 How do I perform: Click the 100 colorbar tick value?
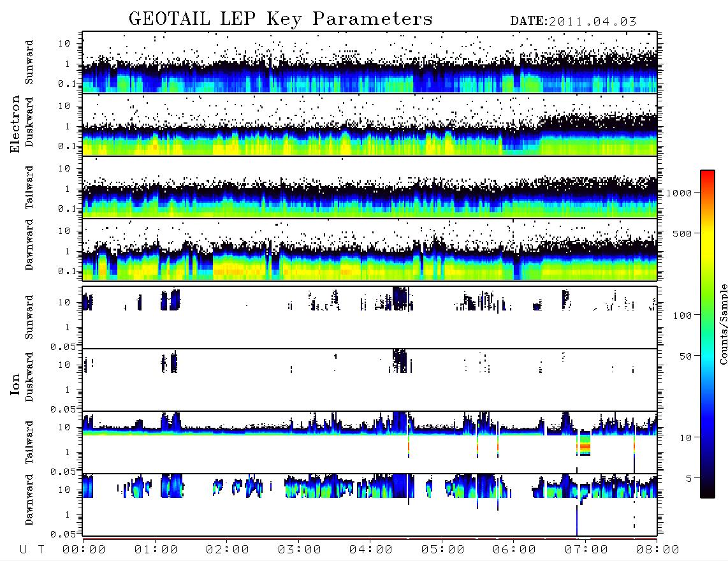click(x=683, y=316)
